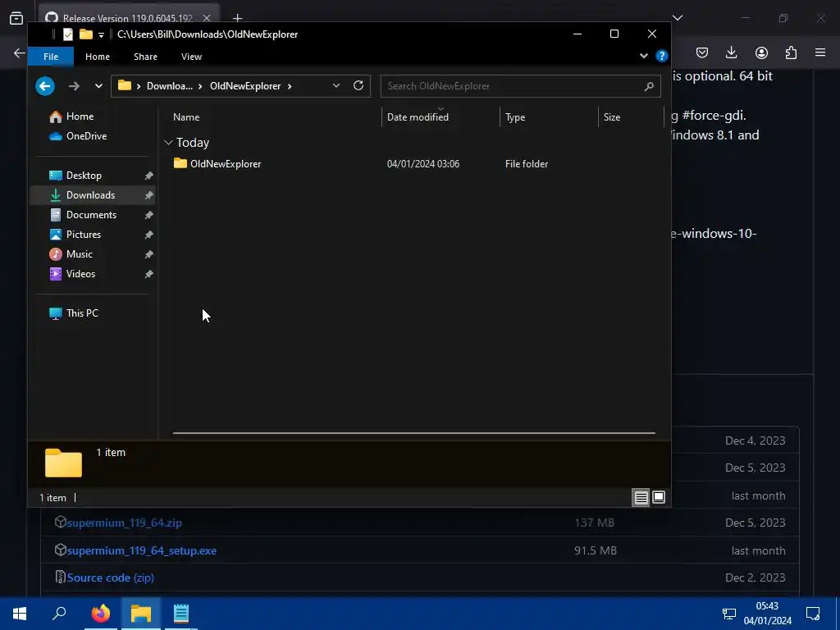This screenshot has height=630, width=840.
Task: Select Pictures in the navigation pane
Action: click(83, 235)
